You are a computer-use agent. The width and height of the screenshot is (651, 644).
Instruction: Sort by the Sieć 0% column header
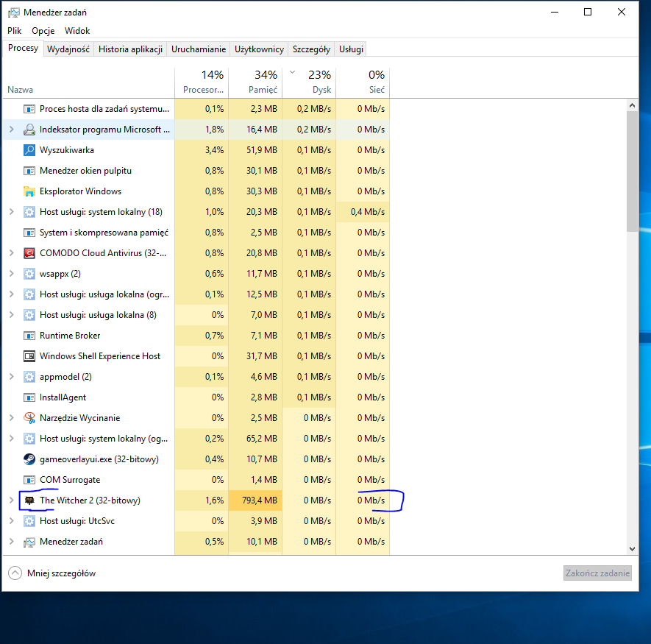pos(363,83)
